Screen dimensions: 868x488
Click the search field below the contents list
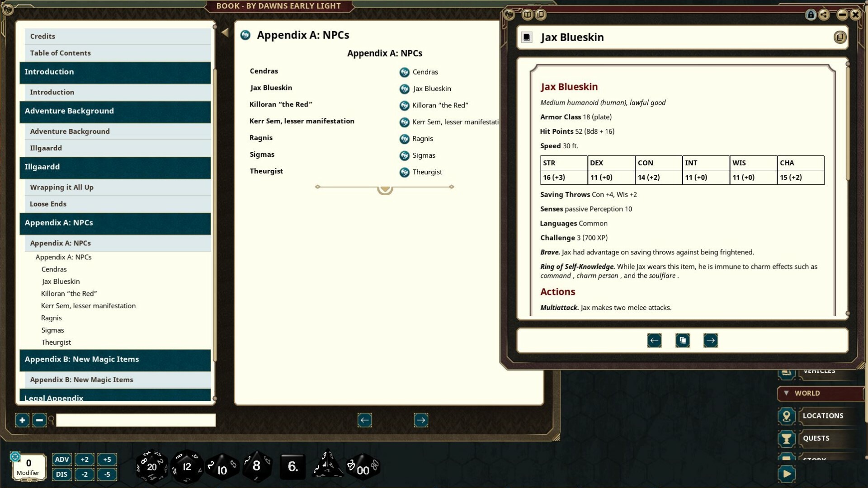[x=135, y=420]
